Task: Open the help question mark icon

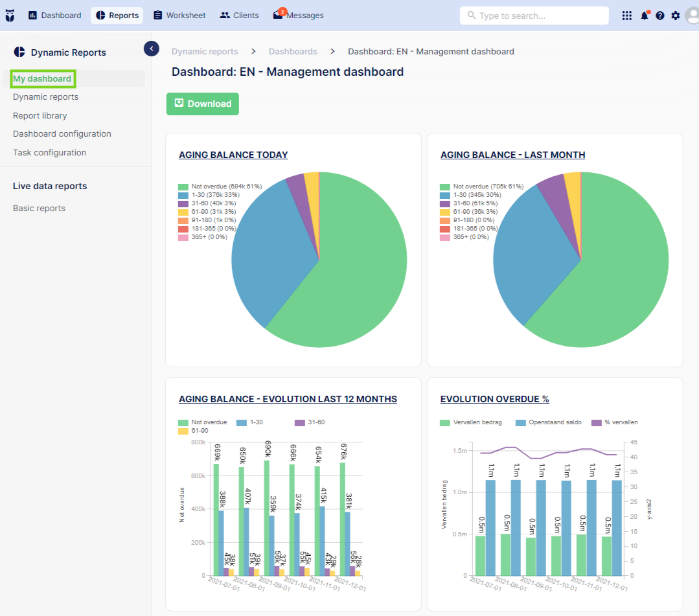Action: tap(660, 16)
